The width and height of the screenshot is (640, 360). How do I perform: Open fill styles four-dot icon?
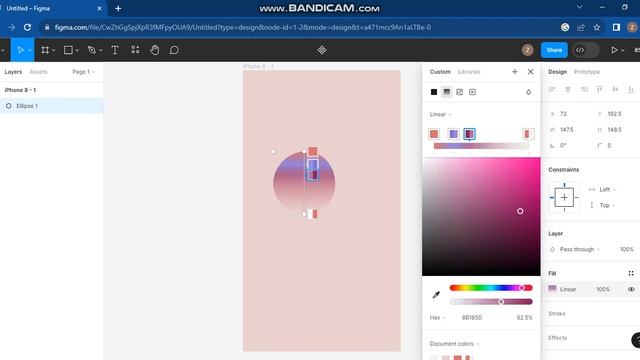[x=631, y=273]
